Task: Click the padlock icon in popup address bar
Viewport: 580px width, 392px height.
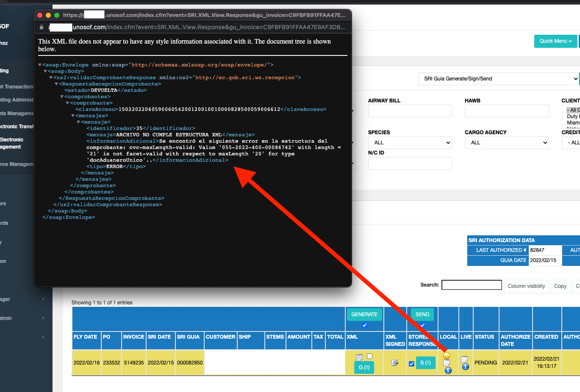Action: pos(42,27)
